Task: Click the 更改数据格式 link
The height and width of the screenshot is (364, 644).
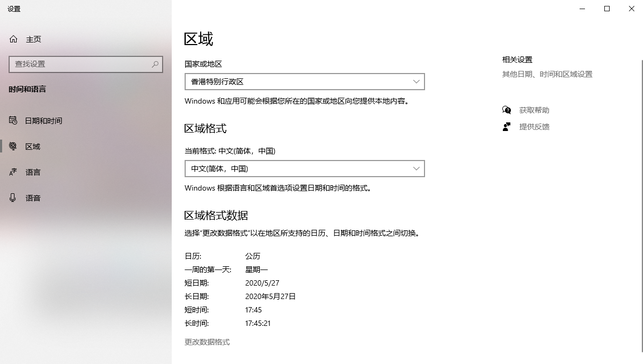Action: [207, 342]
